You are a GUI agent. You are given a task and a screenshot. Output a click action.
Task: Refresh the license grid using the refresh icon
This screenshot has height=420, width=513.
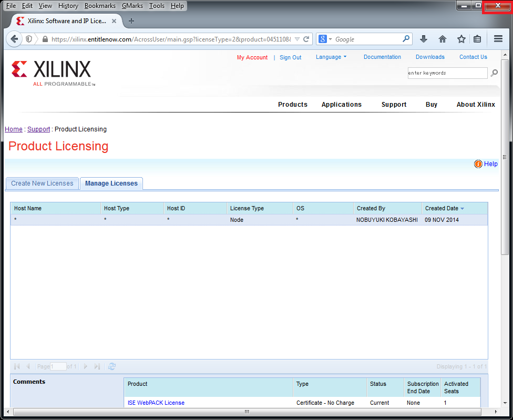(112, 366)
